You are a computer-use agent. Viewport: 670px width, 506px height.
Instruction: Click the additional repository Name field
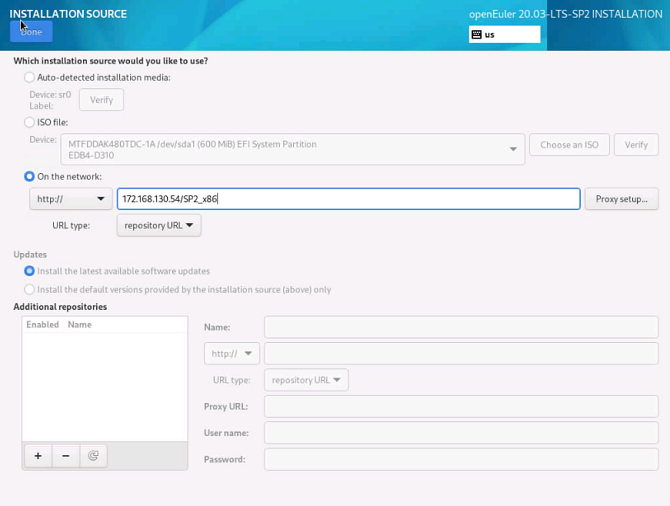460,327
